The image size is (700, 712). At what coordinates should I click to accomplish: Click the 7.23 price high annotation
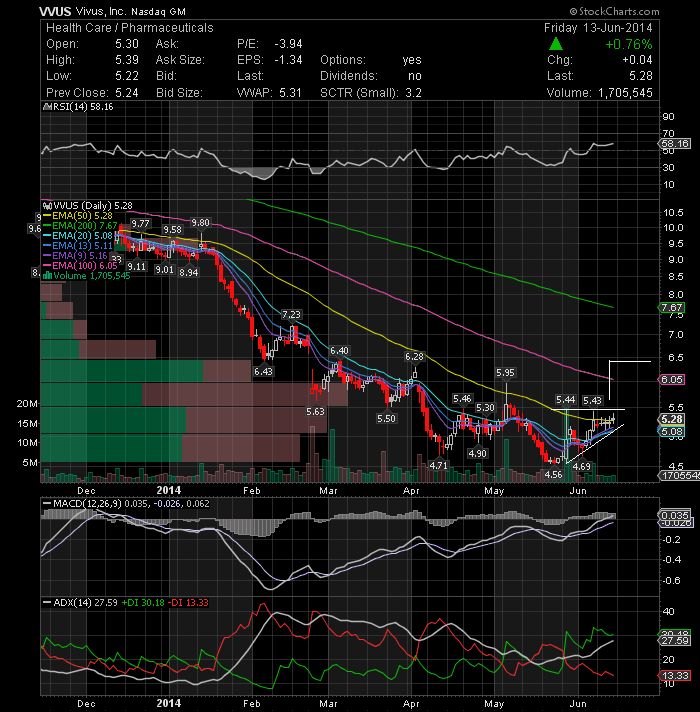tap(291, 315)
